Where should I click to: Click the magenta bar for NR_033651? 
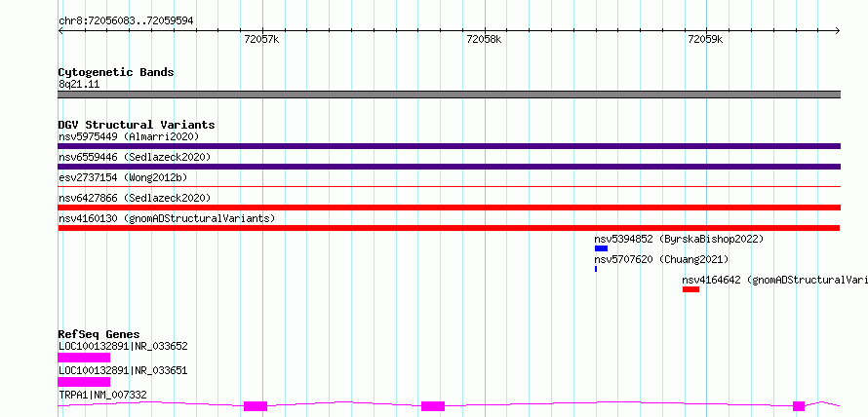click(x=84, y=382)
